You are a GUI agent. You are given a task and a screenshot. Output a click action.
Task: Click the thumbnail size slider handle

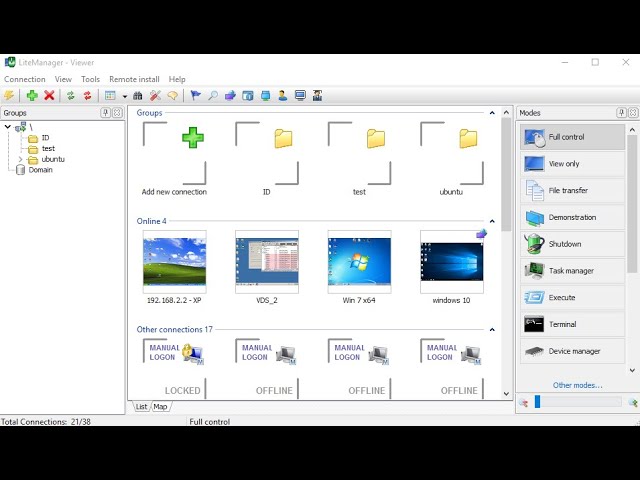pyautogui.click(x=537, y=402)
